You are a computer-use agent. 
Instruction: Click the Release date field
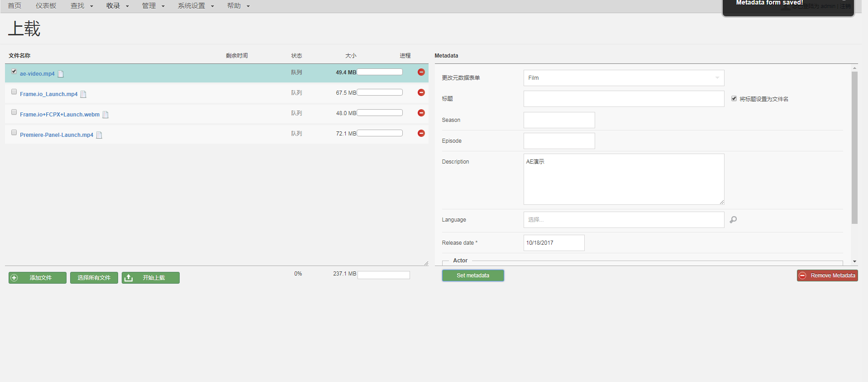(554, 243)
